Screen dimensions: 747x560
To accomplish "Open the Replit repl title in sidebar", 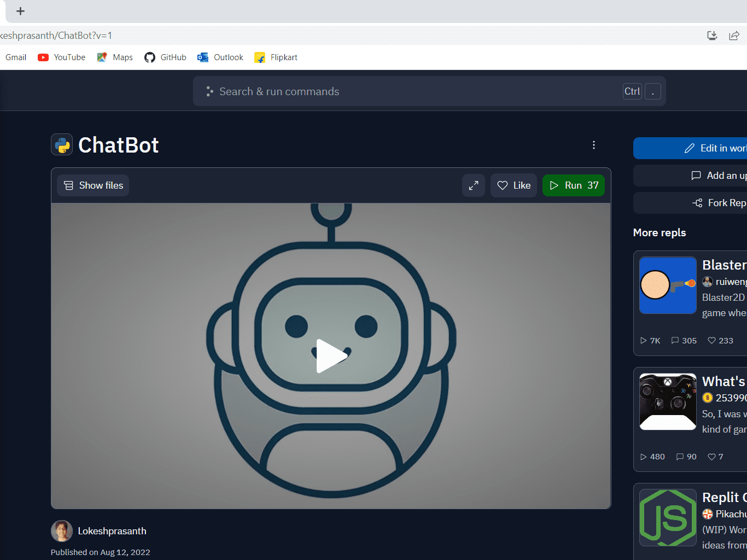I will [x=724, y=498].
